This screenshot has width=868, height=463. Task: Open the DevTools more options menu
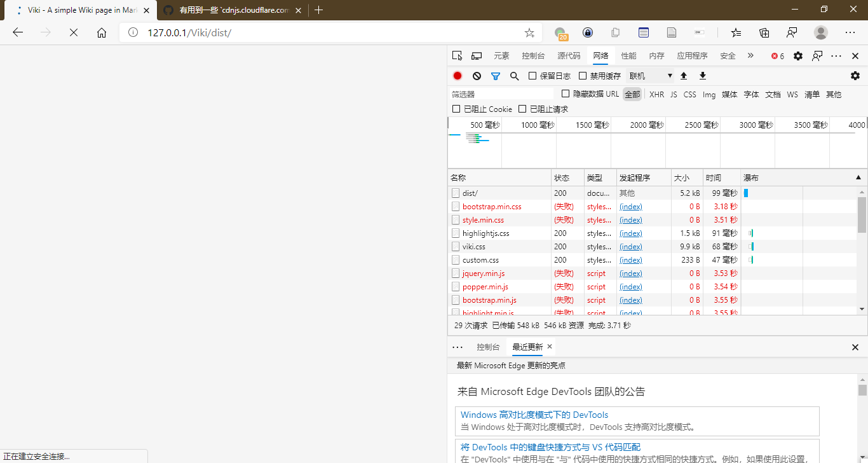point(836,55)
